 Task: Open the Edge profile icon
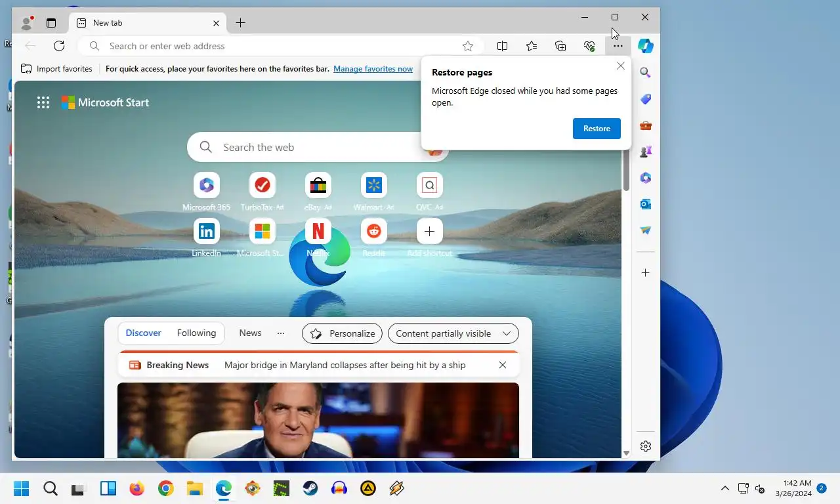tap(27, 23)
